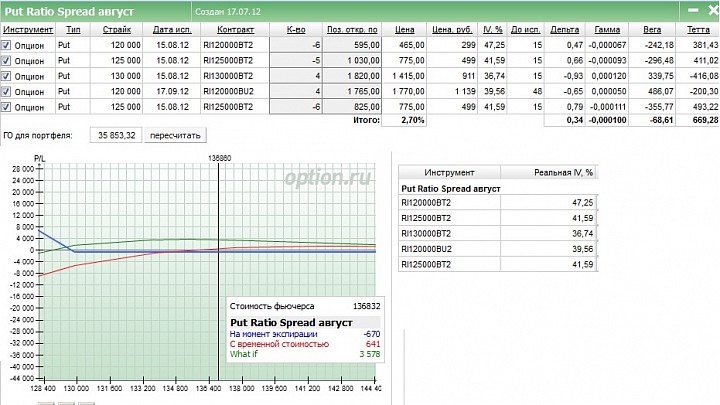
Task: Close the Put Ratio Spread panel
Action: tap(713, 10)
